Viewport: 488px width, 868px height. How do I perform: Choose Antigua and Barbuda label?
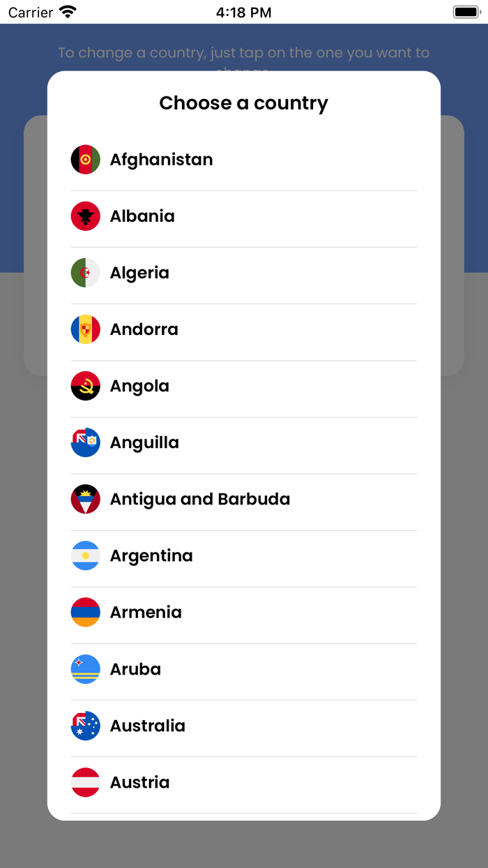pyautogui.click(x=200, y=499)
